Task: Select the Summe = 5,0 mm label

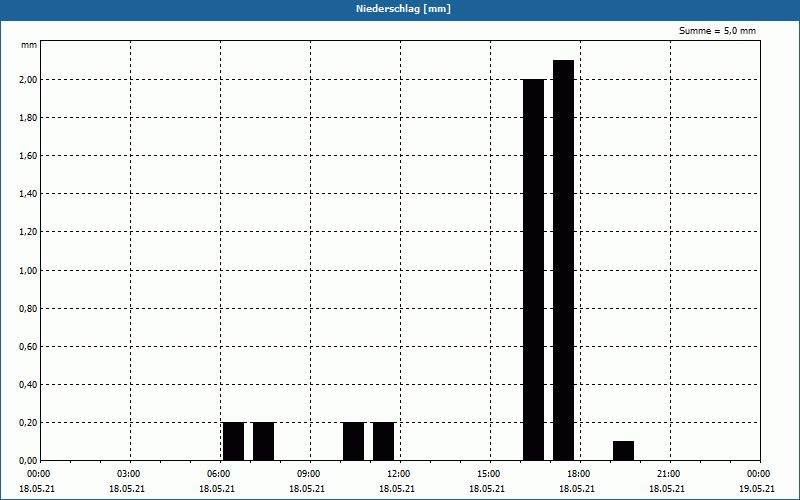Action: tap(717, 31)
